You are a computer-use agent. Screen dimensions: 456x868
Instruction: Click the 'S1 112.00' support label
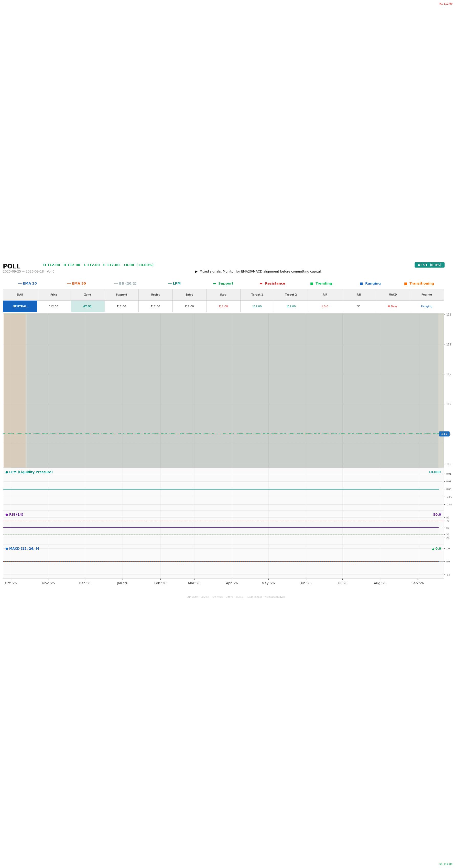pyautogui.click(x=446, y=864)
